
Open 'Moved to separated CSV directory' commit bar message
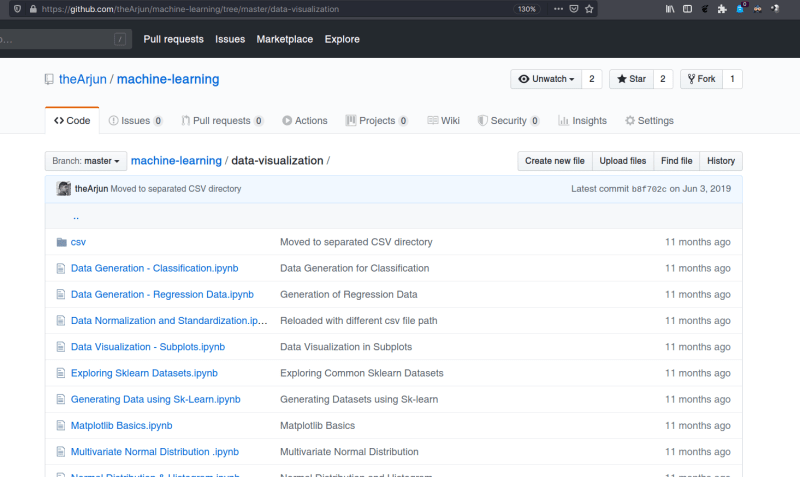click(176, 189)
